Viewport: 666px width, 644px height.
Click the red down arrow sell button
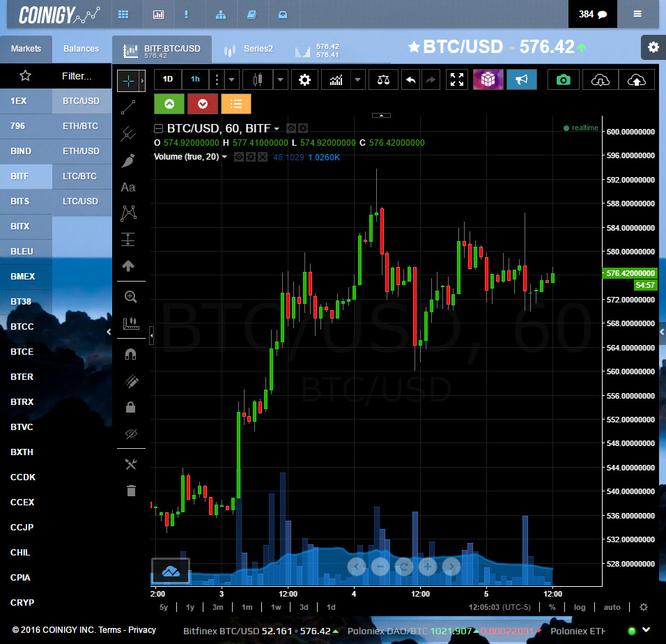(203, 104)
